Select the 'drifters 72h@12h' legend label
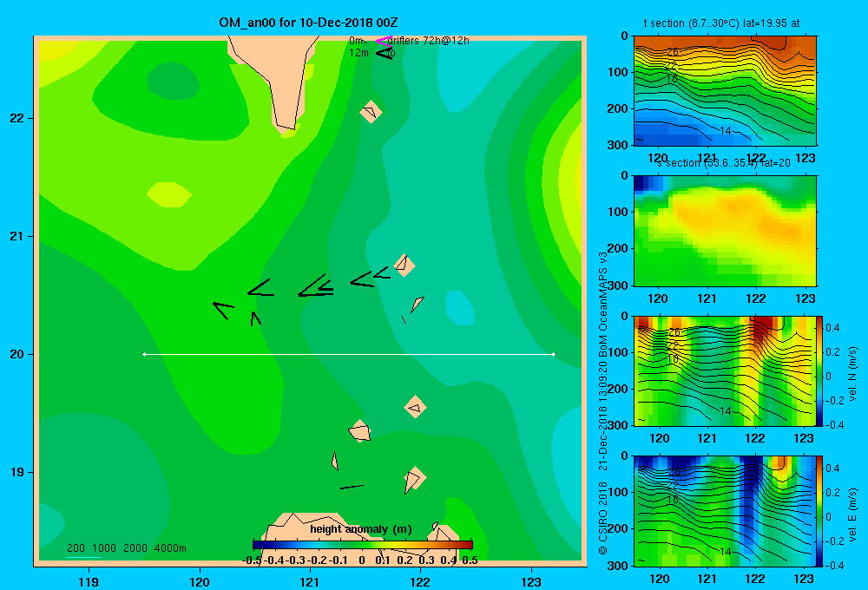868x590 pixels. (x=429, y=41)
